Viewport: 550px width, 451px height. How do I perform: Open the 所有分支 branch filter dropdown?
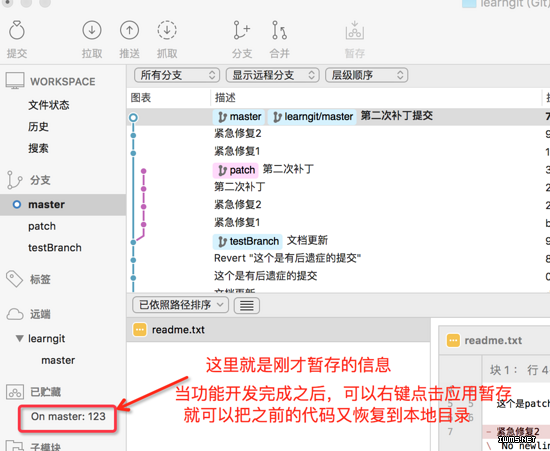pos(177,75)
